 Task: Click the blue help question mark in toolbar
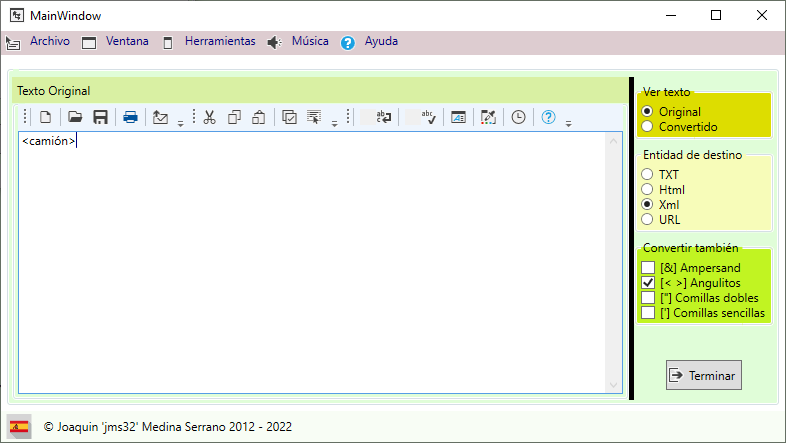548,117
